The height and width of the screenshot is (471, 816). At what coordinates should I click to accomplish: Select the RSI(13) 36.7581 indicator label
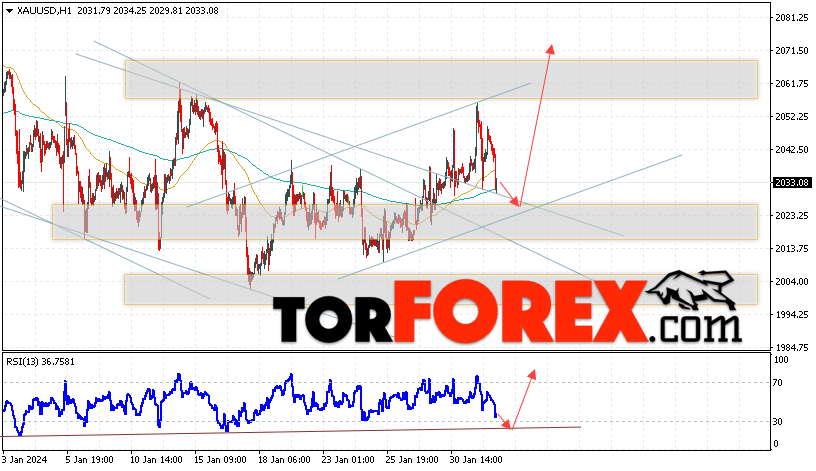pos(40,361)
